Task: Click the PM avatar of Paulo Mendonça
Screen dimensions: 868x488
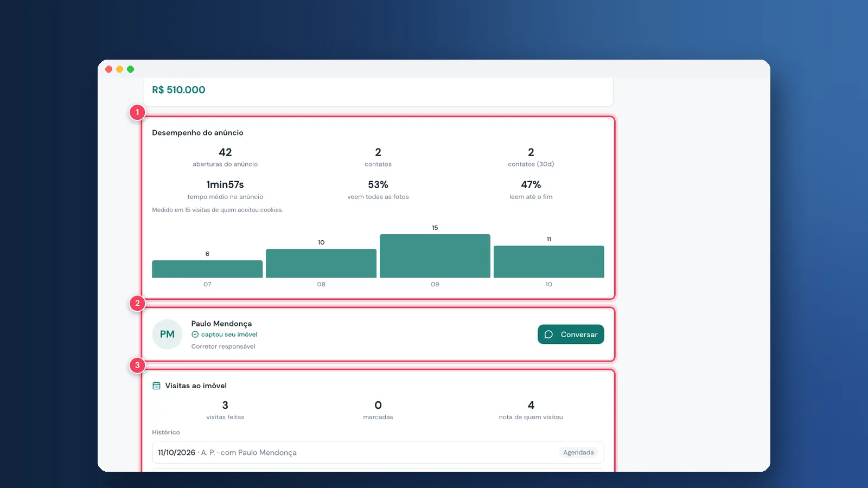Action: tap(167, 335)
